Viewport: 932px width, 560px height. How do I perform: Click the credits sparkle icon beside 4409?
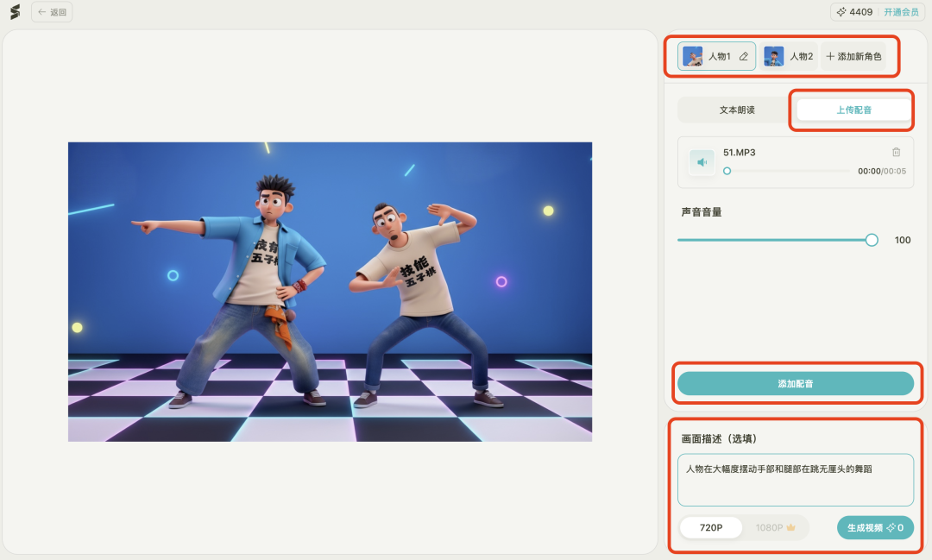click(841, 12)
